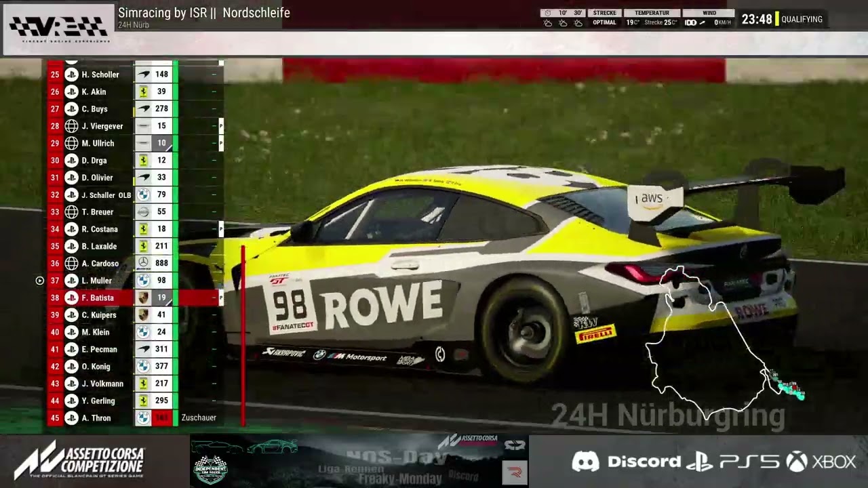Select driver name J. Schaller OLB
Image resolution: width=868 pixels, height=488 pixels.
[106, 195]
